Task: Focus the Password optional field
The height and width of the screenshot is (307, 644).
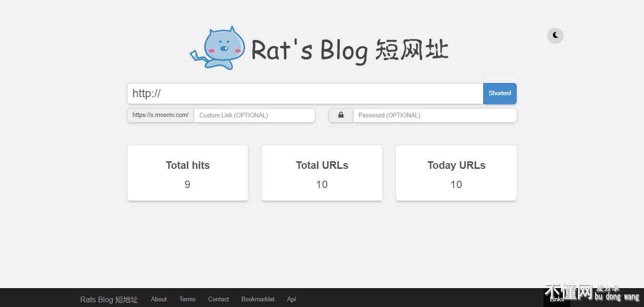Action: point(435,115)
